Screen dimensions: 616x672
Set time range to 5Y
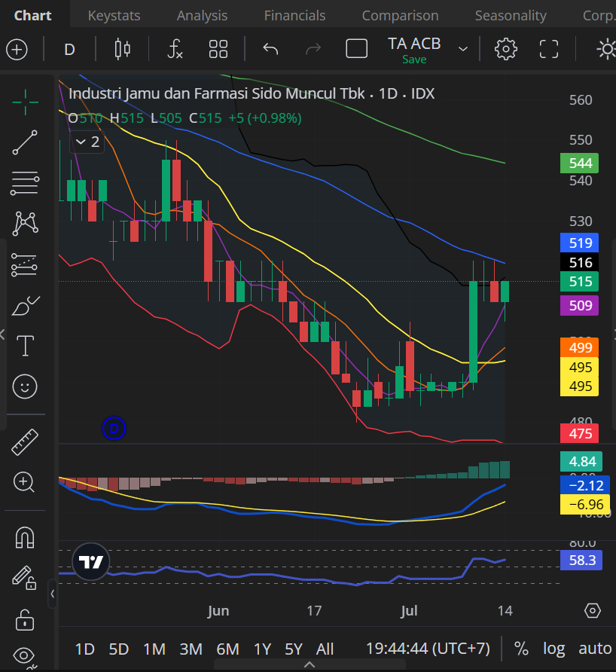(x=294, y=649)
